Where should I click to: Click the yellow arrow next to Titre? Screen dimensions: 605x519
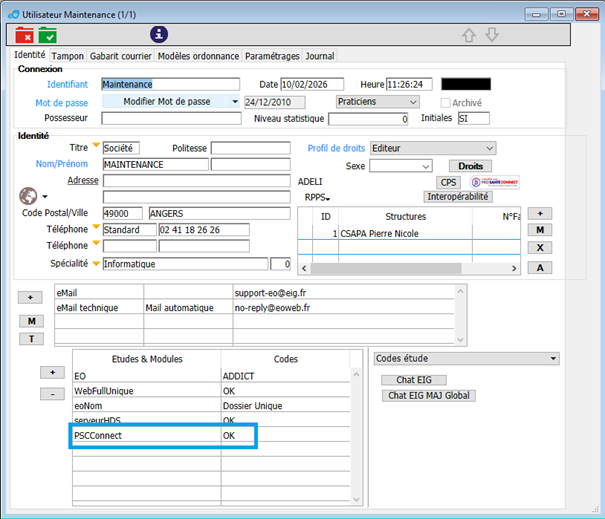coord(96,147)
